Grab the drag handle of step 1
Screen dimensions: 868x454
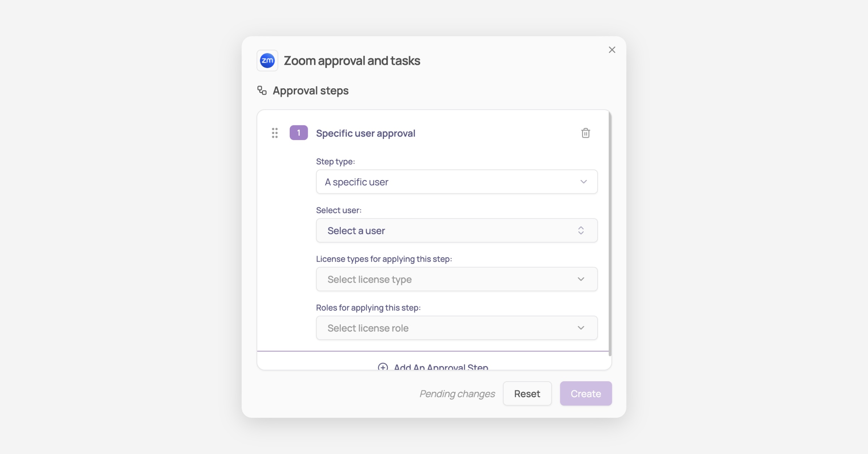point(275,133)
